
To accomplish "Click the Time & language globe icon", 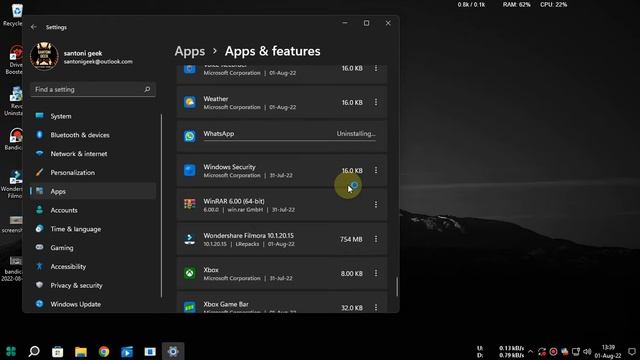I will [x=40, y=229].
